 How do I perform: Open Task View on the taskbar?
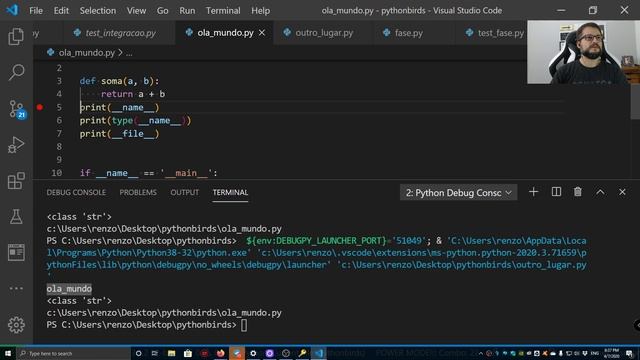tap(155, 353)
